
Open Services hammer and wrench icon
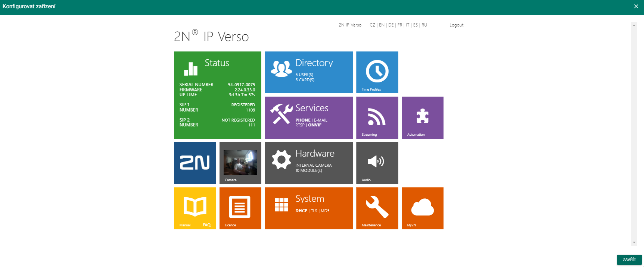pos(281,114)
